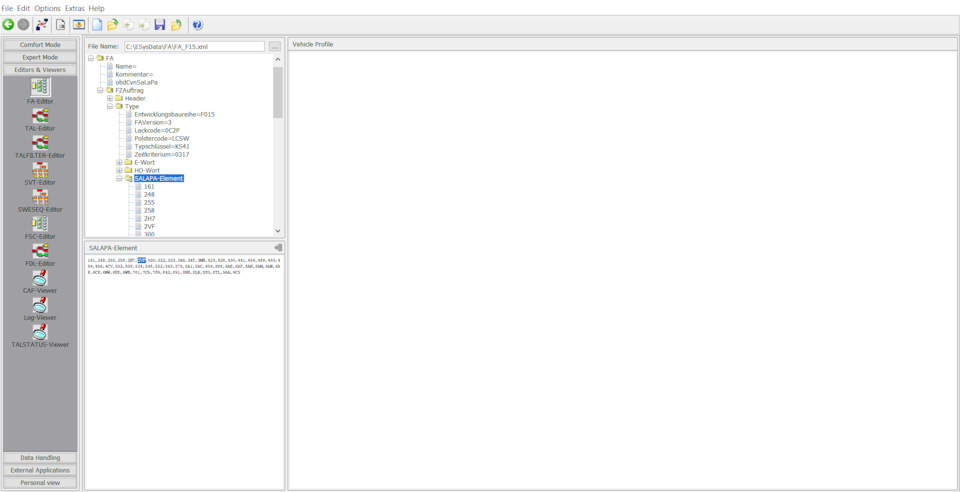Click the tree panel scrollbar thumb
The image size is (960, 492).
[278, 92]
